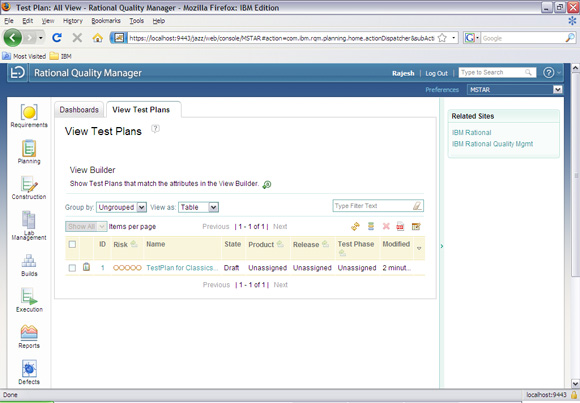Image resolution: width=580 pixels, height=403 pixels.
Task: Collapse the right sidebar panel arrow
Action: point(442,246)
